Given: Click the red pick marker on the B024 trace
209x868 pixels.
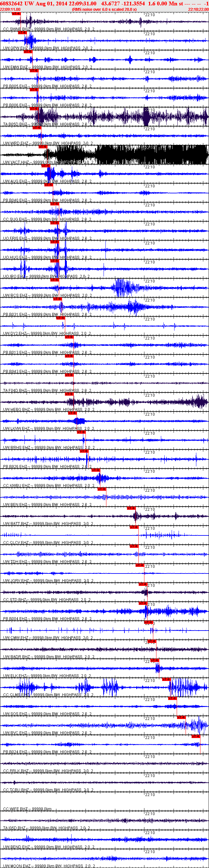Looking at the screenshot, I should [x=196, y=736].
